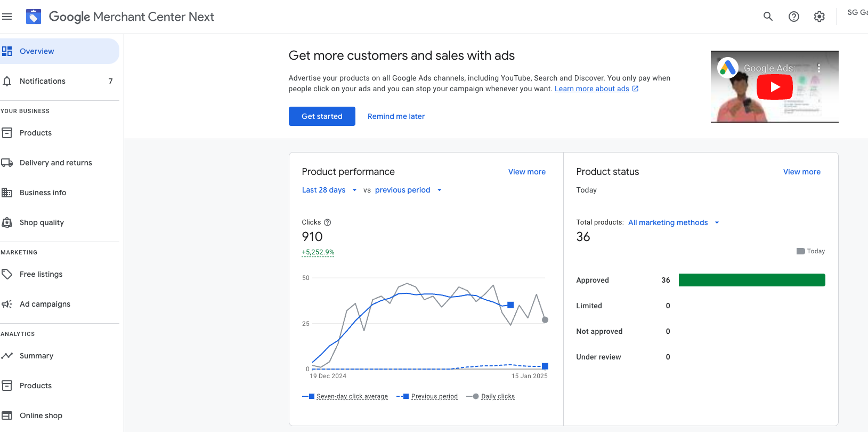The height and width of the screenshot is (432, 868).
Task: Expand All marketing methods dropdown
Action: coord(674,222)
